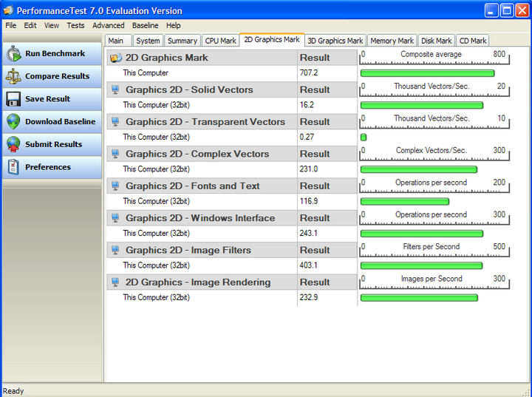Click the Composite average result bar
Image resolution: width=532 pixels, height=397 pixels.
point(427,73)
